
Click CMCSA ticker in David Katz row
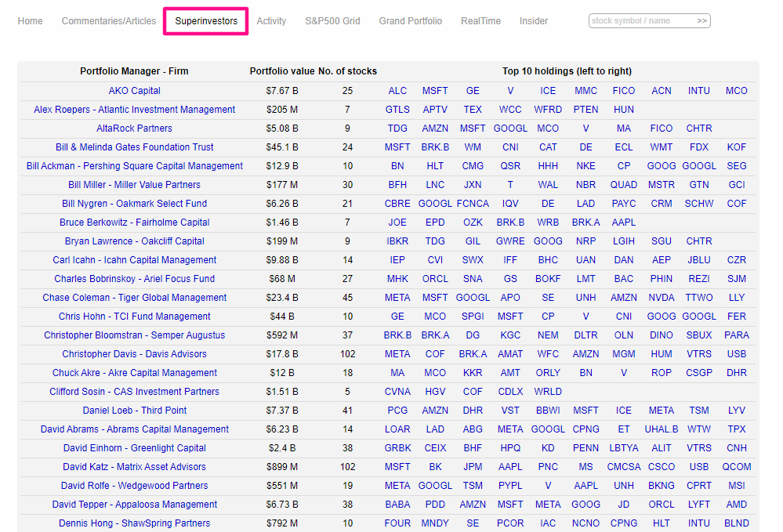[x=624, y=467]
